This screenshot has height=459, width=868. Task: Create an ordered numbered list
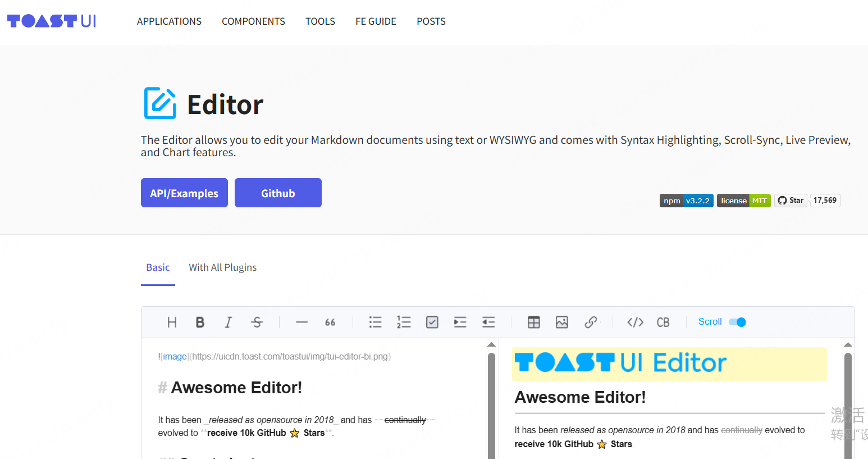(404, 322)
